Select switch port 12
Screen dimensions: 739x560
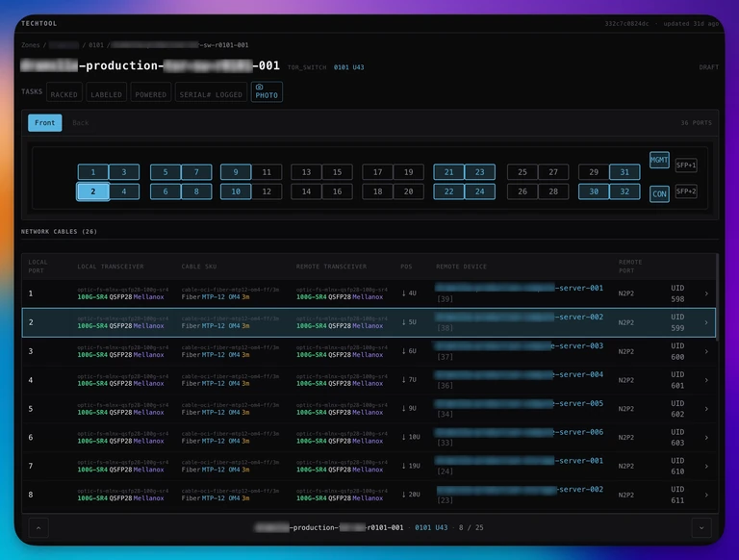[267, 191]
